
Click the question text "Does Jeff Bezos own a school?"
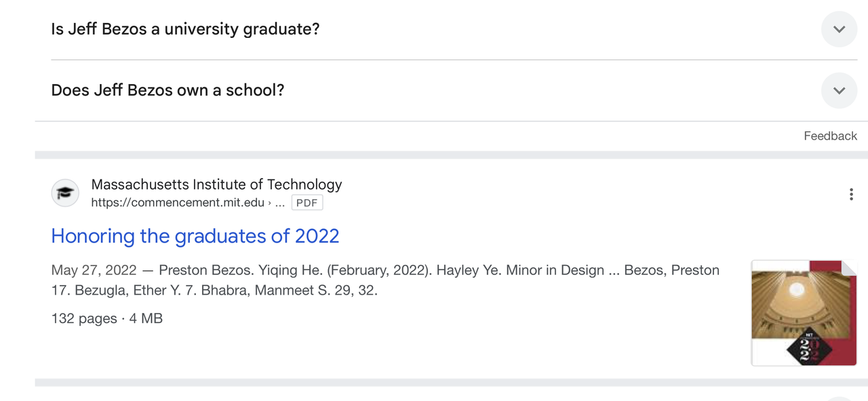[167, 90]
